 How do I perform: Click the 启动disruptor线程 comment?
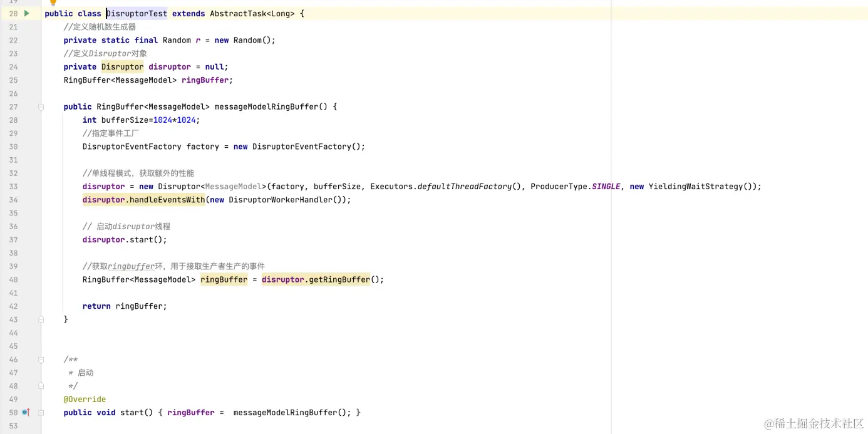[127, 226]
